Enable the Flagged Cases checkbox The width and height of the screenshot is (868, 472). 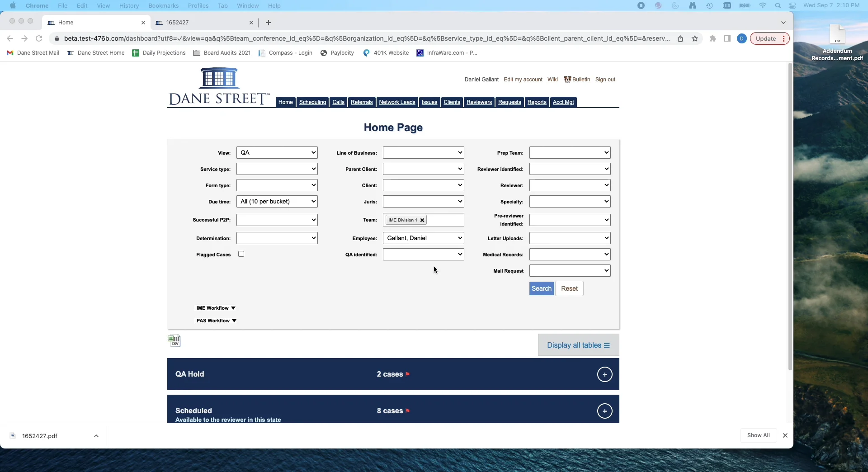(241, 254)
